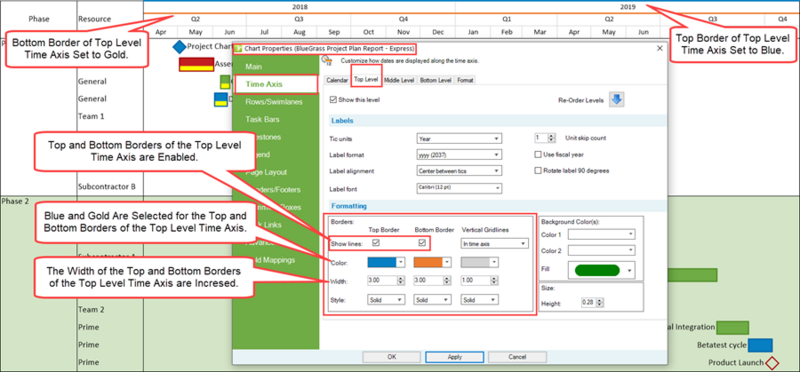The image size is (800, 372).
Task: Click the Team 1 resource row
Action: point(91,116)
